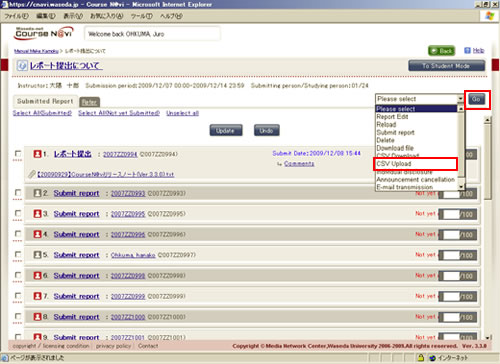Click the gray student icon on row 5
Screen dimensions: 500x364
point(37,255)
